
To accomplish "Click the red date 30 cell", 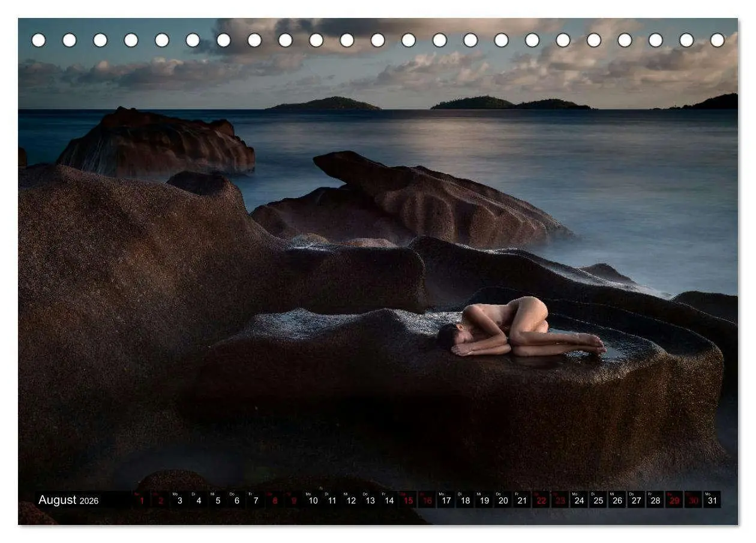I will pyautogui.click(x=693, y=499).
